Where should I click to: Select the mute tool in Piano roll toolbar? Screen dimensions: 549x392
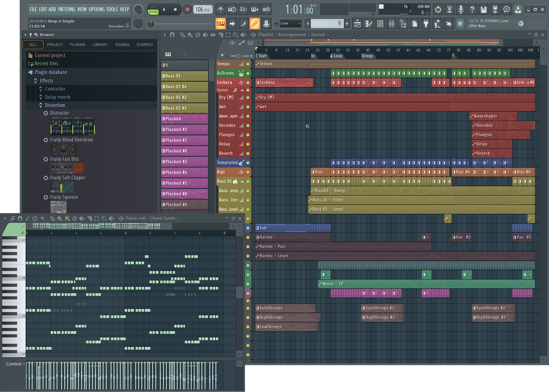pyautogui.click(x=82, y=219)
